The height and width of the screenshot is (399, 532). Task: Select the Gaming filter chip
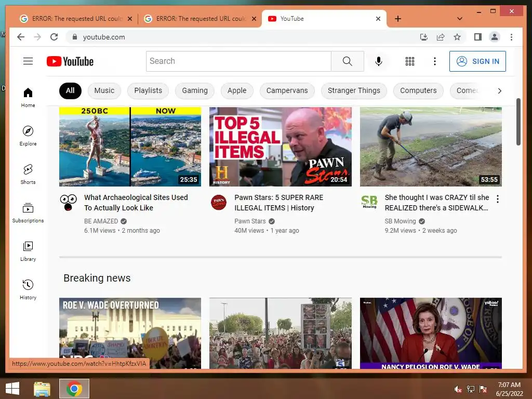[x=195, y=90]
